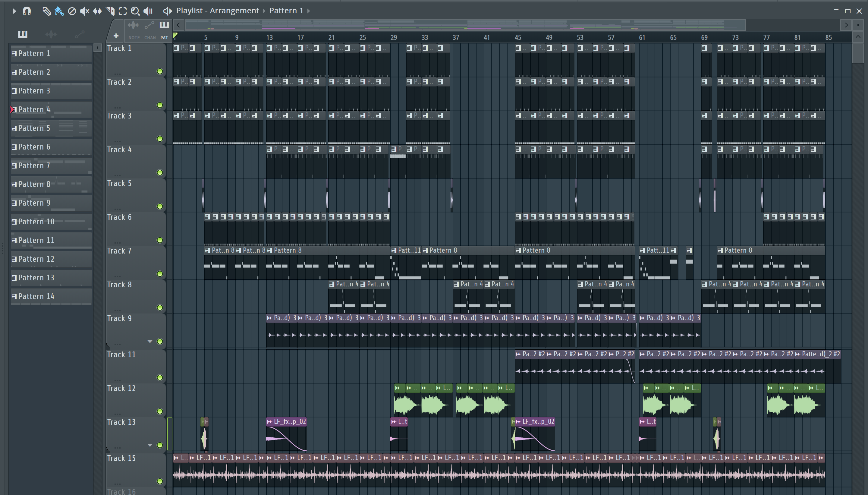868x495 pixels.
Task: Select Pattern 1 in the picker
Action: [51, 53]
